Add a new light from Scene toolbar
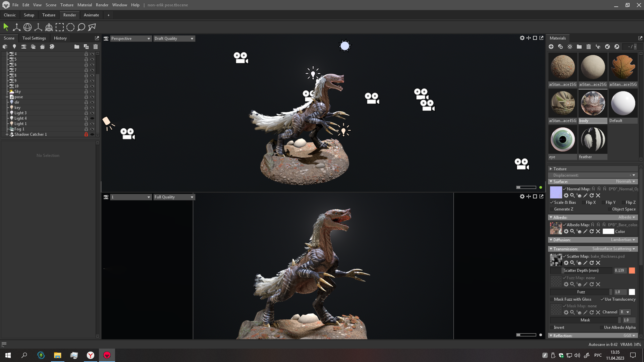 14,47
